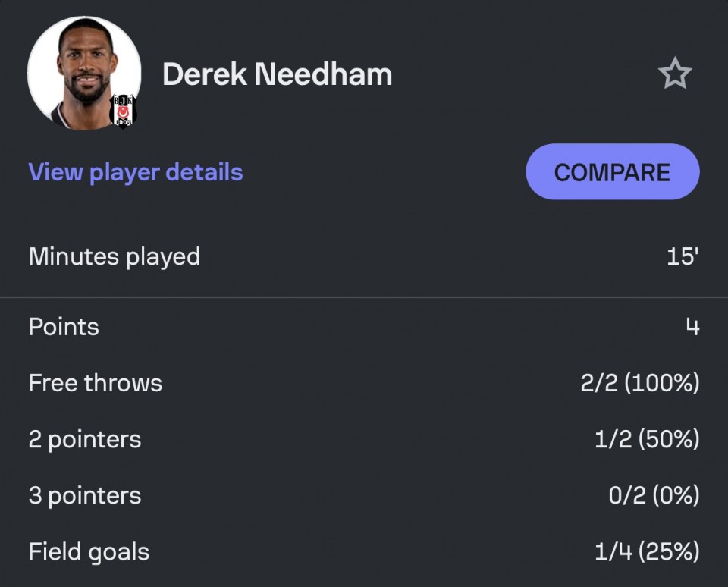Select the Free throws stat label
The height and width of the screenshot is (587, 728).
click(96, 383)
